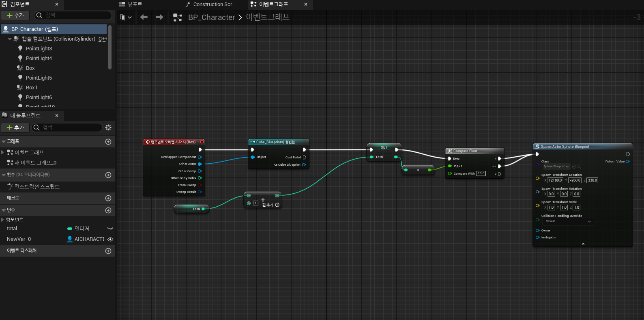
Task: Add a new macro with plus icon
Action: tap(108, 198)
